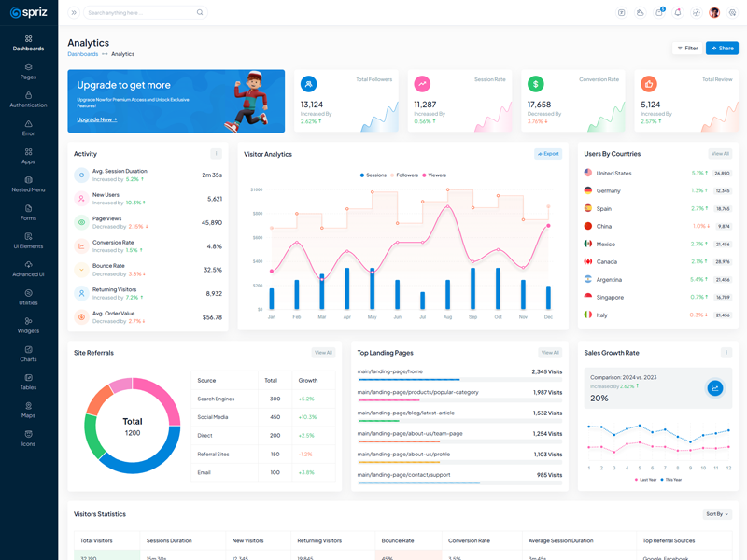The height and width of the screenshot is (560, 747).
Task: Click the Upgrade Now link
Action: pos(96,119)
